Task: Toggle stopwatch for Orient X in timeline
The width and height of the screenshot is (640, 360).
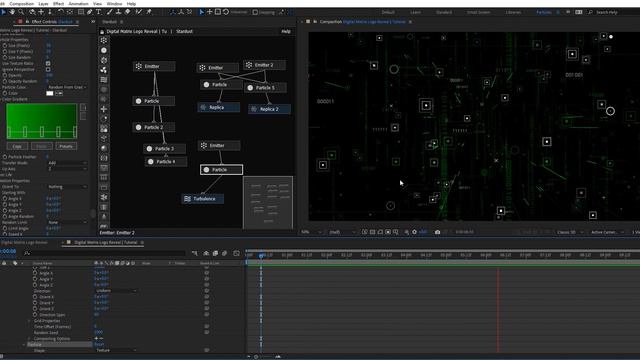Action: click(35, 297)
